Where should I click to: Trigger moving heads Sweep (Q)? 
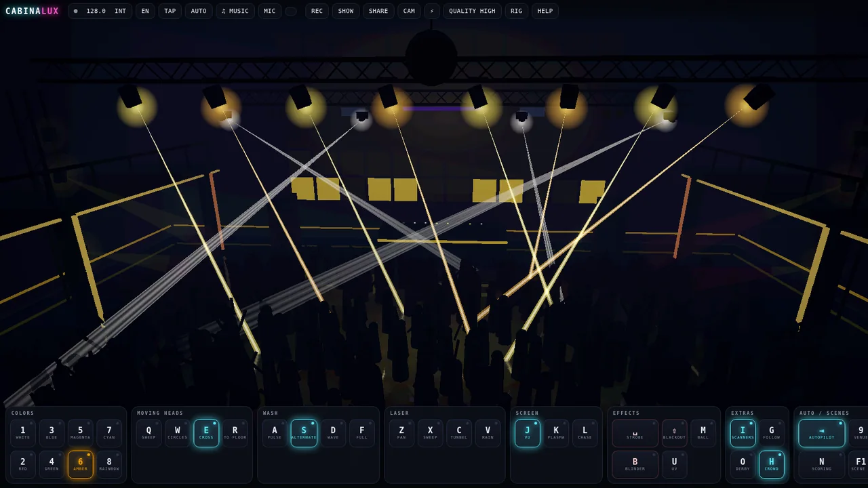coord(149,433)
